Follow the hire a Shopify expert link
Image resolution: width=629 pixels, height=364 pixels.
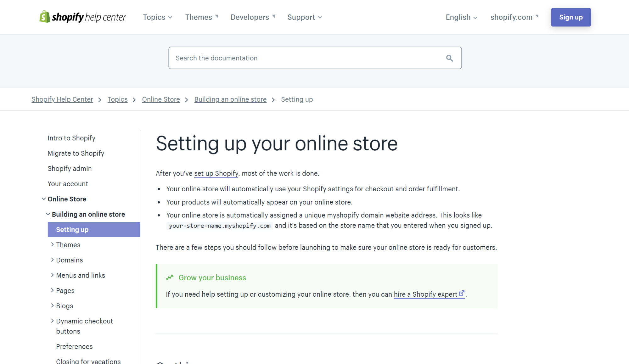(425, 294)
